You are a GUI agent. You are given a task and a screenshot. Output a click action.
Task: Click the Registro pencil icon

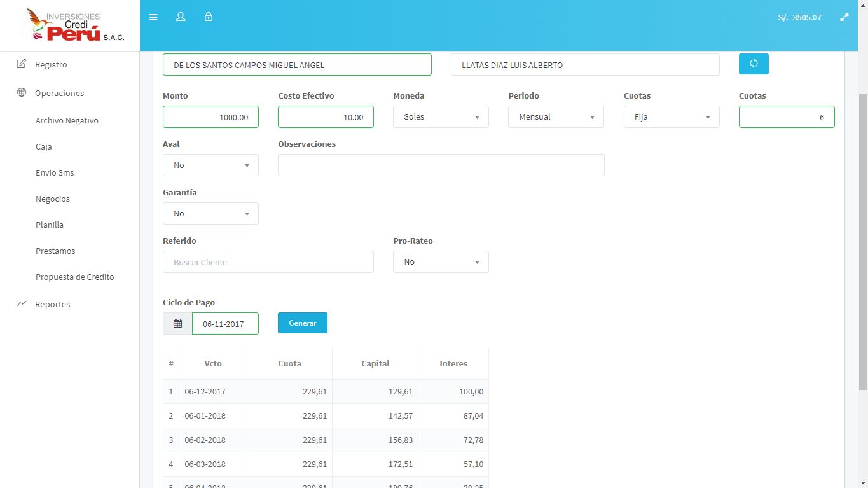coord(22,64)
